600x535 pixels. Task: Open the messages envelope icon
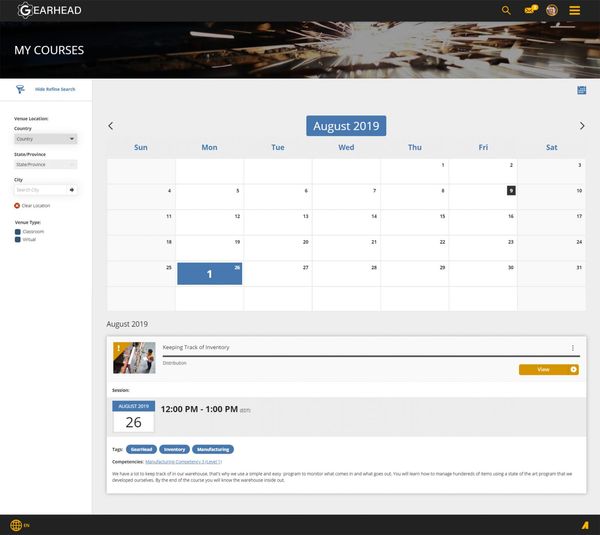pos(530,10)
